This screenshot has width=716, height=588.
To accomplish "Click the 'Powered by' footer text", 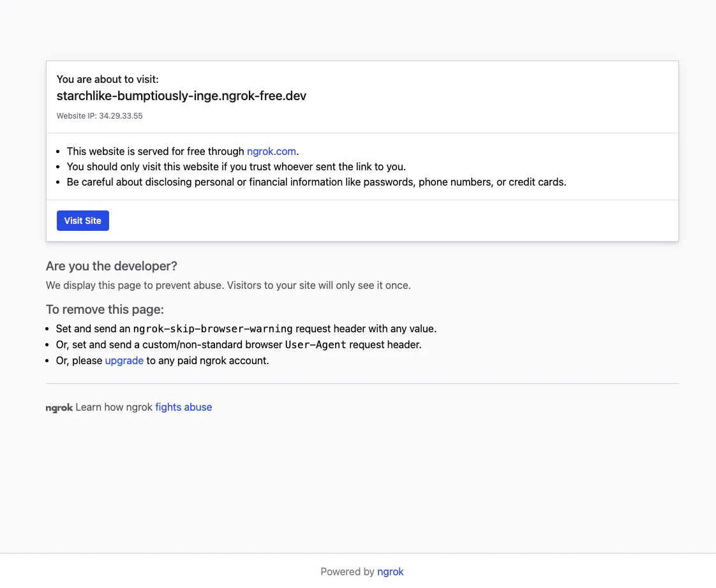I will point(347,571).
